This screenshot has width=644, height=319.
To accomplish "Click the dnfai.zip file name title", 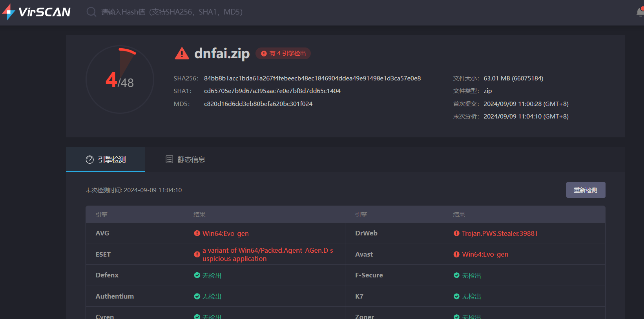I will coord(222,53).
